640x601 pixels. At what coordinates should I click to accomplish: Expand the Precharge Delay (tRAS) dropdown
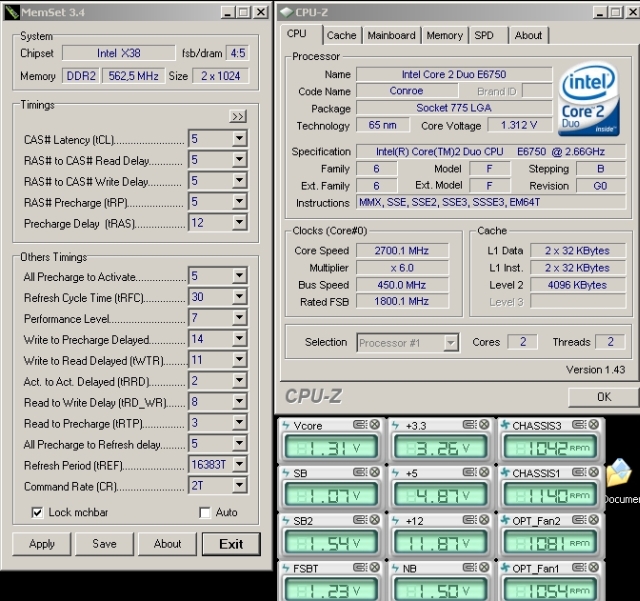pos(240,223)
